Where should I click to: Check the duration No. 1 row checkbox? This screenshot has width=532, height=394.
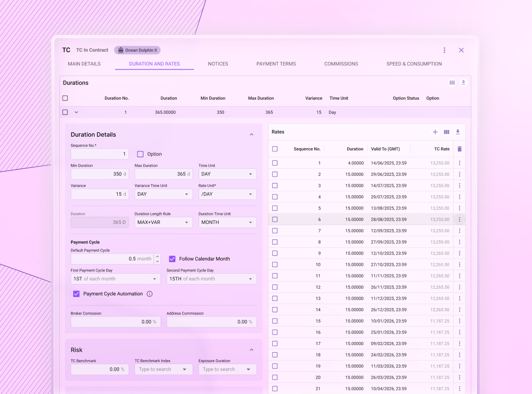pyautogui.click(x=65, y=112)
